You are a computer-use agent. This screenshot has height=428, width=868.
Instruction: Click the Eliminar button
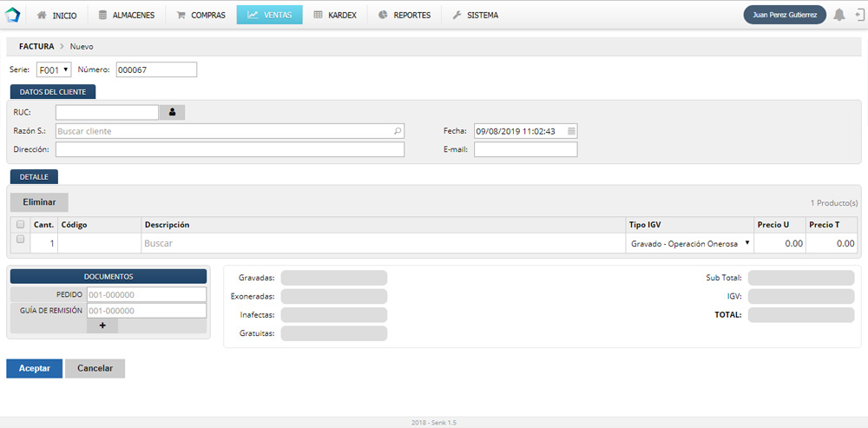pos(39,202)
